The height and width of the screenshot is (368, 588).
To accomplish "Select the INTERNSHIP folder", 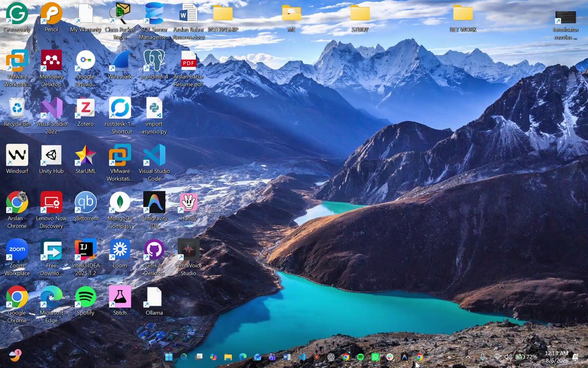I will [223, 13].
